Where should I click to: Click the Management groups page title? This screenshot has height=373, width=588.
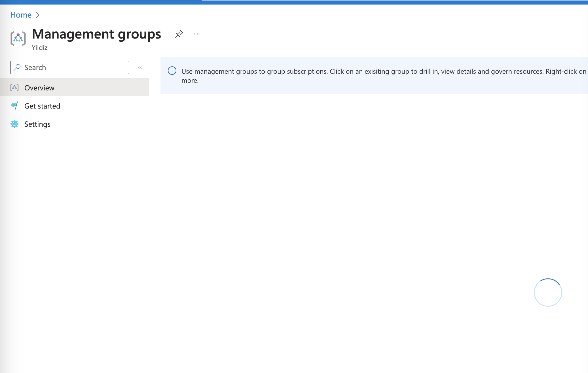[96, 34]
